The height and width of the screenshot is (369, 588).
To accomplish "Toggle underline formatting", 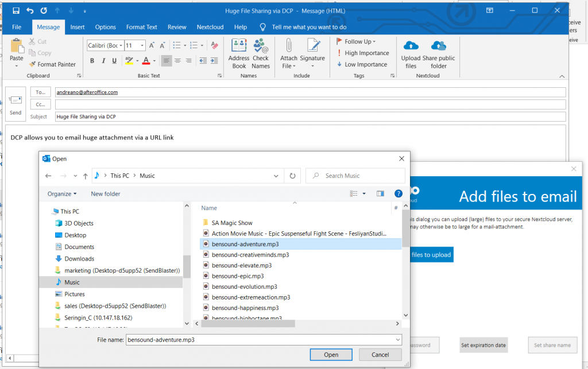I will (114, 61).
